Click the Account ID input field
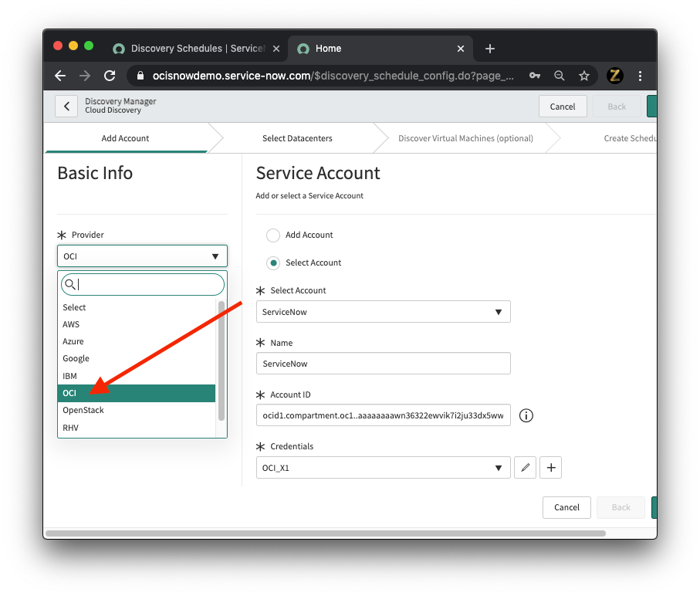Screen dimensions: 700x596 (x=383, y=415)
